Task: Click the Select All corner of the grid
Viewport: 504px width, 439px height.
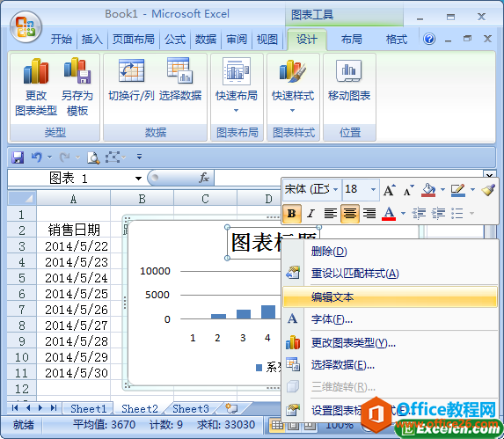Action: click(x=22, y=198)
